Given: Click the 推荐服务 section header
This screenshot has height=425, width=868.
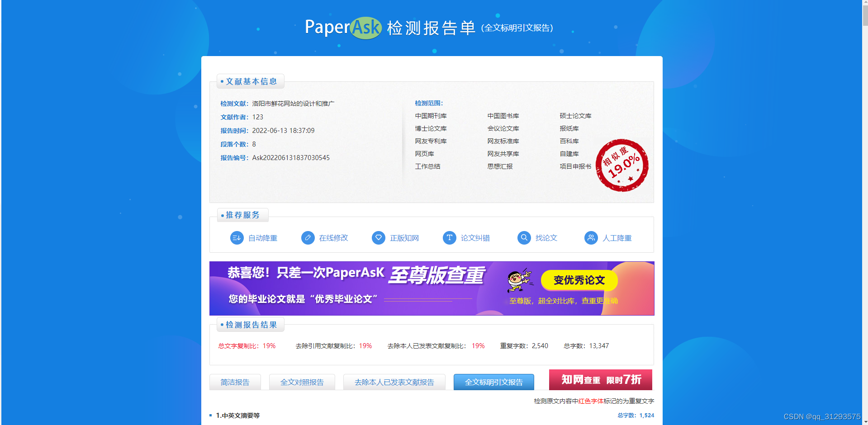Looking at the screenshot, I should pyautogui.click(x=242, y=215).
